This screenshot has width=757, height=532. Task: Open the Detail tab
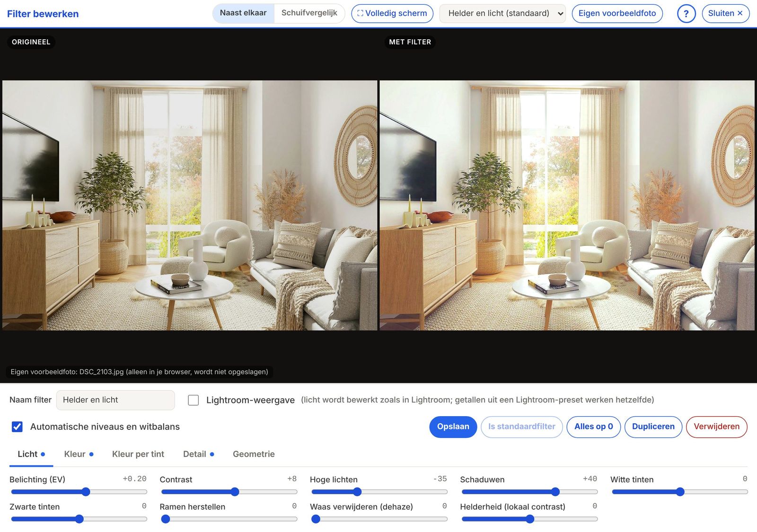pos(198,454)
